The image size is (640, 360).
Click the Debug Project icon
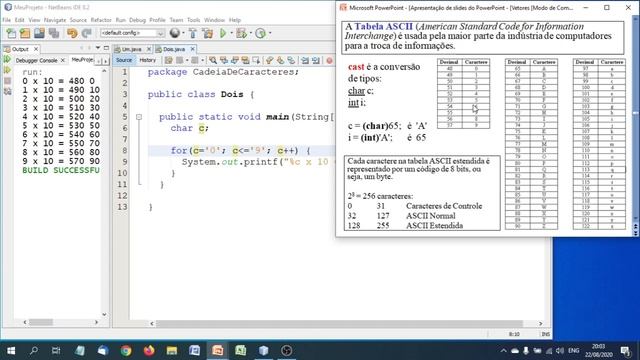click(x=241, y=33)
